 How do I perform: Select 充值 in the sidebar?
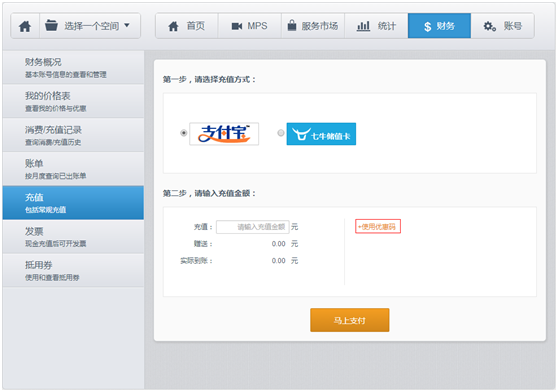pyautogui.click(x=73, y=203)
